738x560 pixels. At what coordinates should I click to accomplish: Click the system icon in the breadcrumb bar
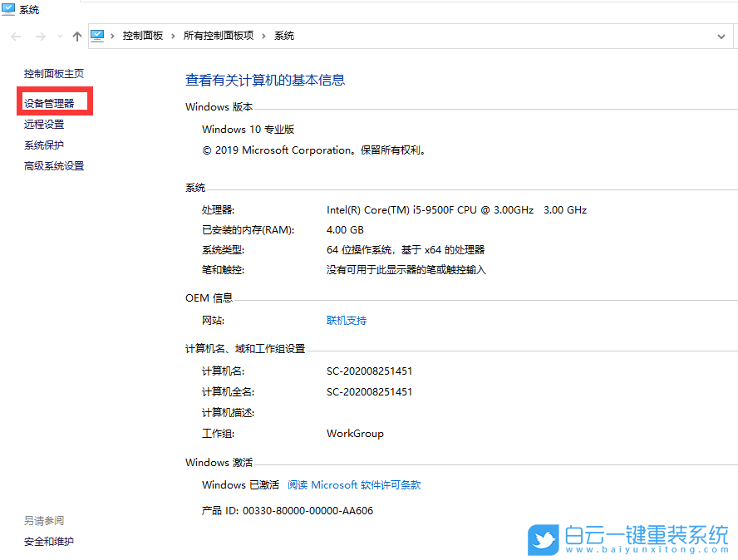97,36
